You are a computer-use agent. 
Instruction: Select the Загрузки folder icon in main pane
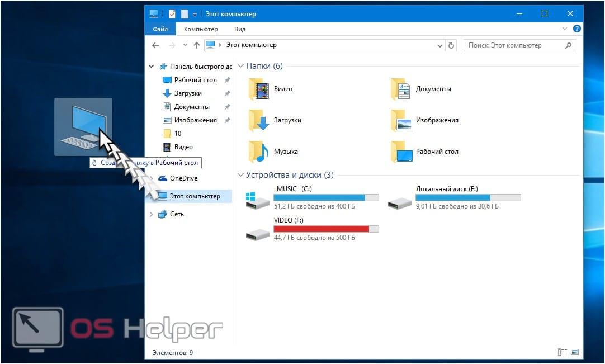tap(259, 120)
